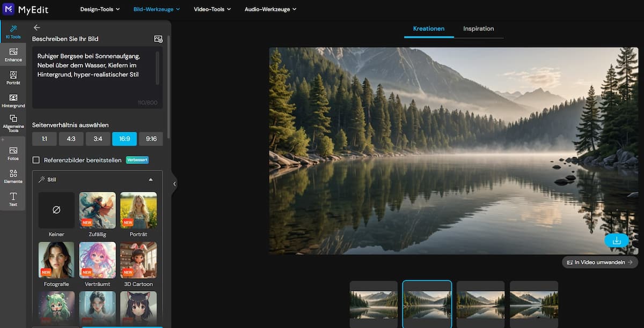Go back with the left arrow
Viewport: 644px width, 328px height.
[x=36, y=27]
